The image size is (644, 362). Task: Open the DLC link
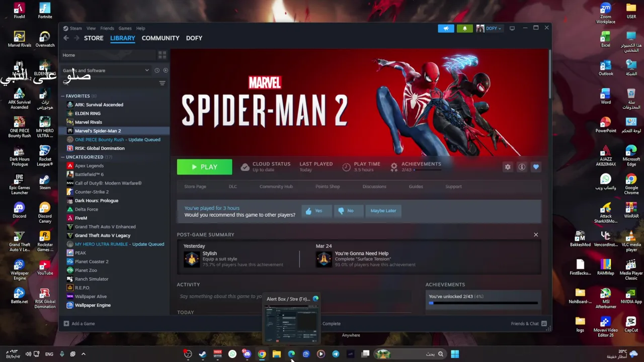(232, 187)
